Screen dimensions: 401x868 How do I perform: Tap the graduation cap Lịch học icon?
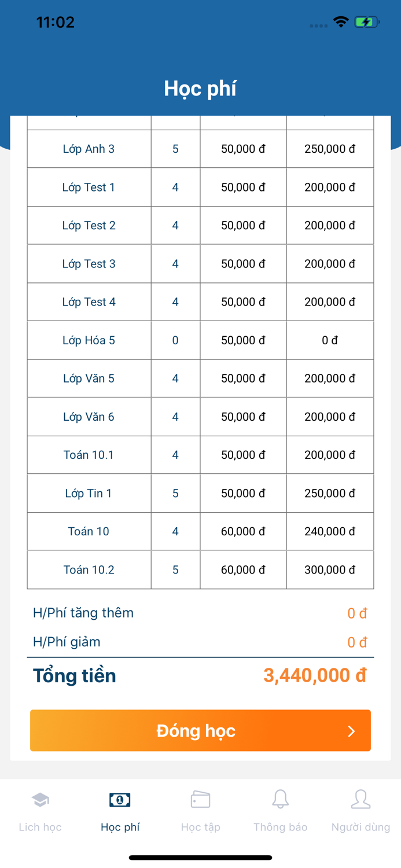40,800
